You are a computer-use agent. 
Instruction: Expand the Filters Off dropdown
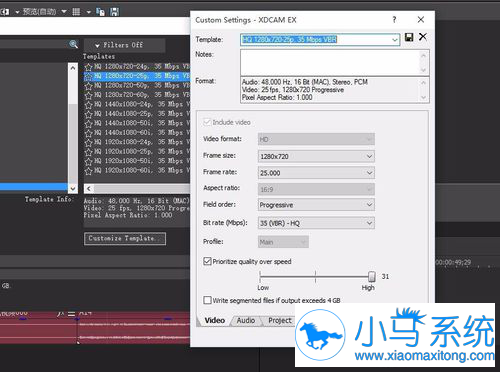pos(125,45)
